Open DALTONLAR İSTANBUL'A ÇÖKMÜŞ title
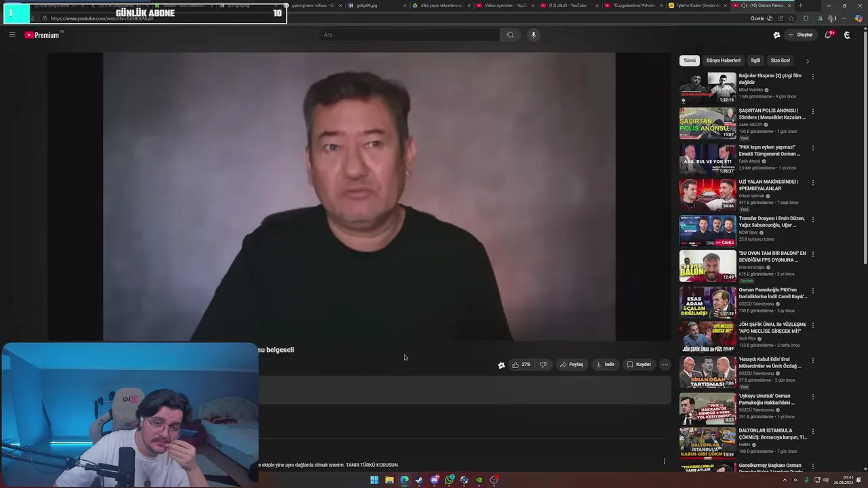The height and width of the screenshot is (488, 868). point(772,434)
